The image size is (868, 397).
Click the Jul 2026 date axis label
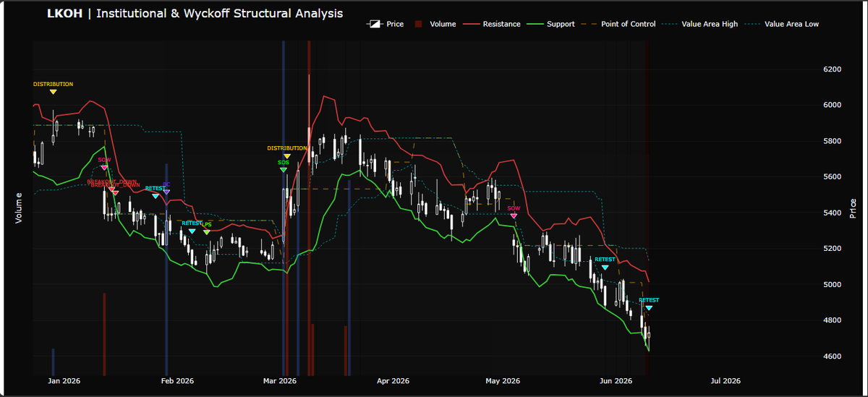[x=726, y=381]
